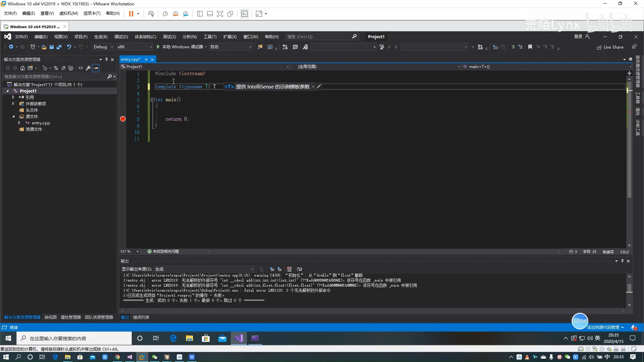644x362 pixels.
Task: Click the IntelliSense template parameter edit pencil
Action: (x=319, y=86)
